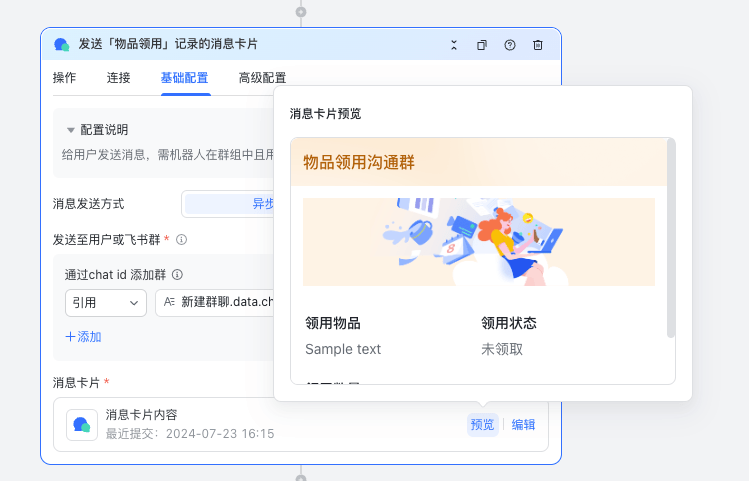Click the +添加 link
Image resolution: width=749 pixels, height=481 pixels.
click(83, 337)
